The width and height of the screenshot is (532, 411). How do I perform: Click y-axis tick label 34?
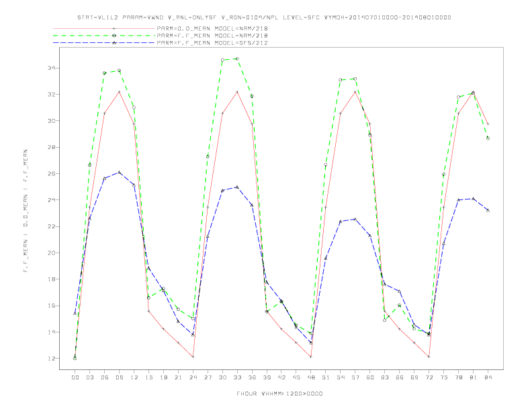coord(52,68)
